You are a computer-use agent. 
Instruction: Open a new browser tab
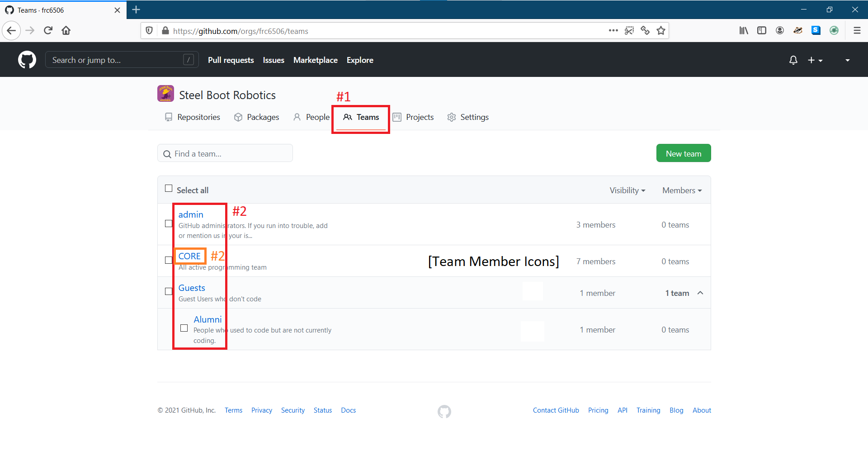[x=136, y=10]
